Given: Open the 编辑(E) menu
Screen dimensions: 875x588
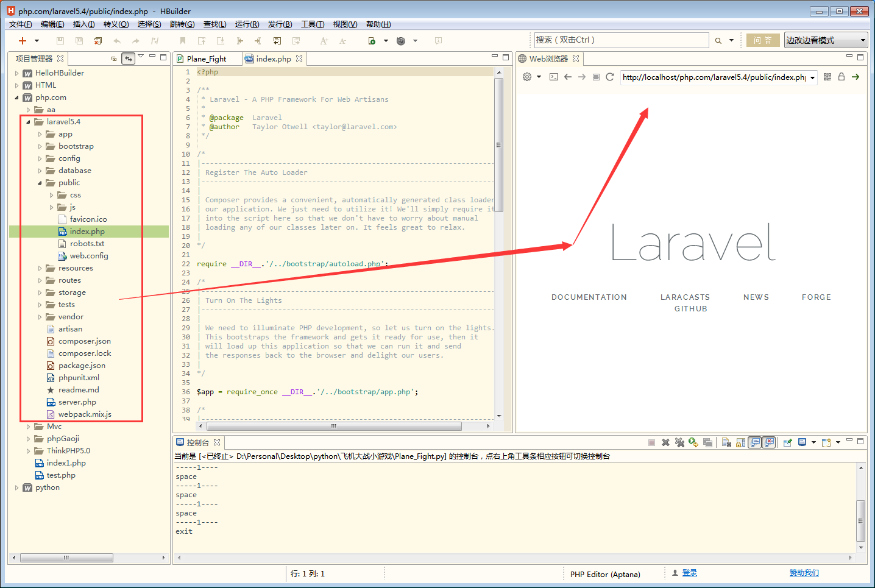Looking at the screenshot, I should coord(52,24).
